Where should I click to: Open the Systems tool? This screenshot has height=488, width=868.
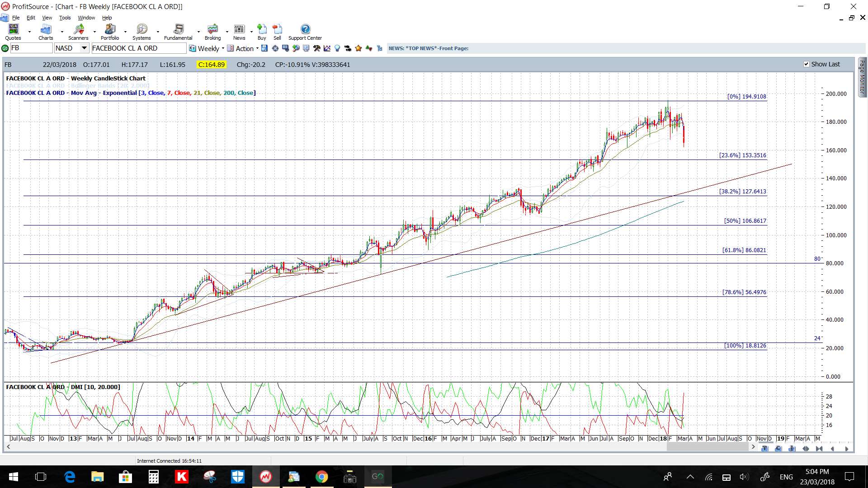coord(142,33)
